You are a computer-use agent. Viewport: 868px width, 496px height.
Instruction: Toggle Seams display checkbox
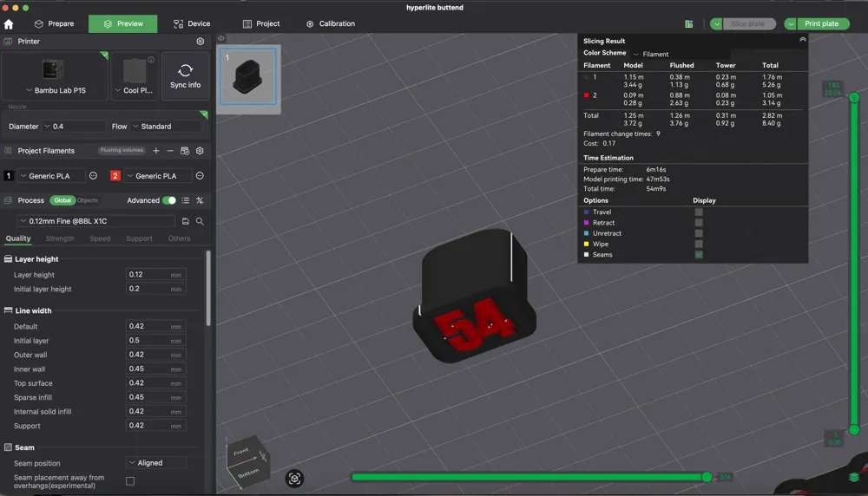coord(699,254)
